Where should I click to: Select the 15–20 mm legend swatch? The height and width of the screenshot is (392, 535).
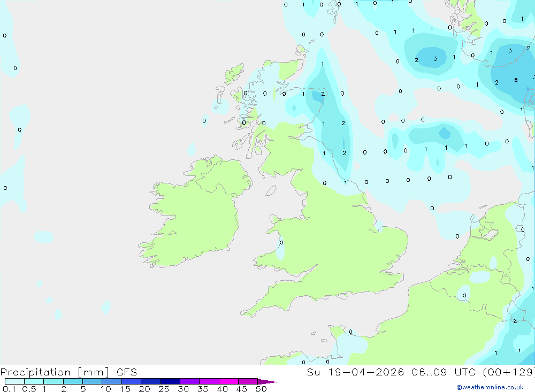tap(131, 381)
